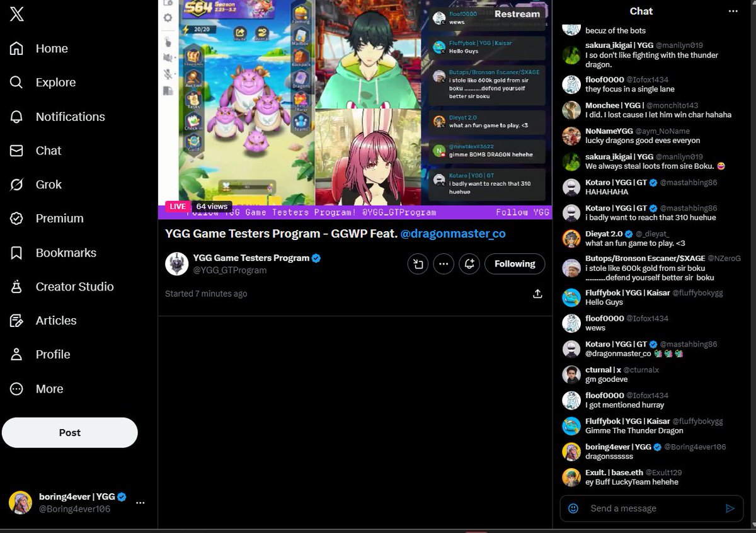The height and width of the screenshot is (533, 756).
Task: Click boring4ever | YGG name in chat
Action: (x=618, y=447)
